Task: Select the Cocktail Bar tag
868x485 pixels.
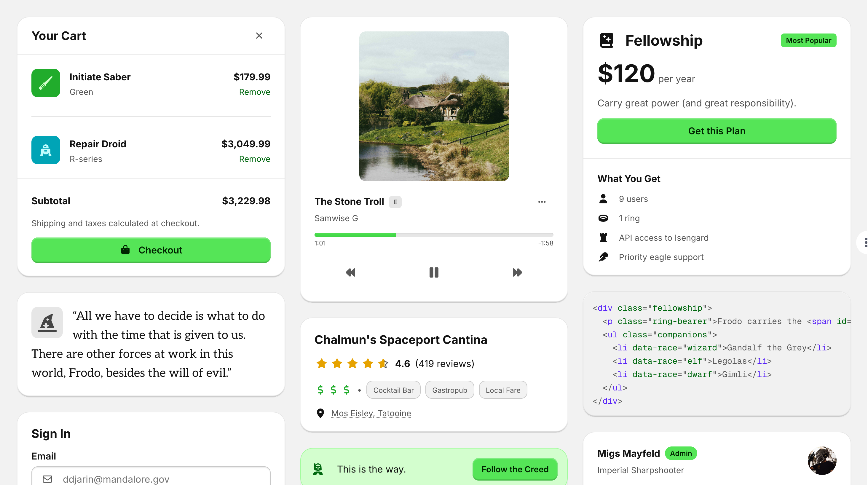Action: [393, 390]
